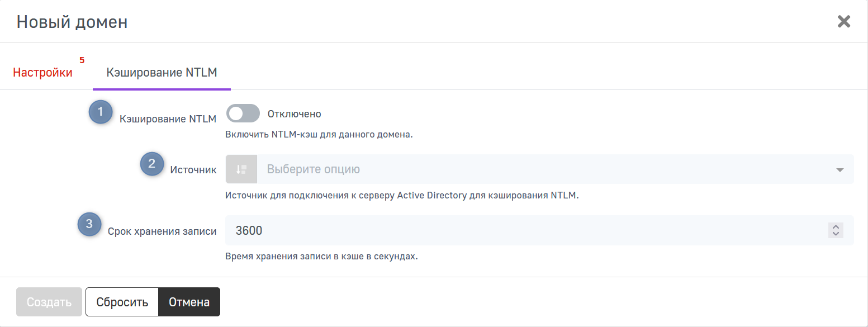Cancel with the Отмена button
This screenshot has height=327, width=868.
pyautogui.click(x=189, y=302)
